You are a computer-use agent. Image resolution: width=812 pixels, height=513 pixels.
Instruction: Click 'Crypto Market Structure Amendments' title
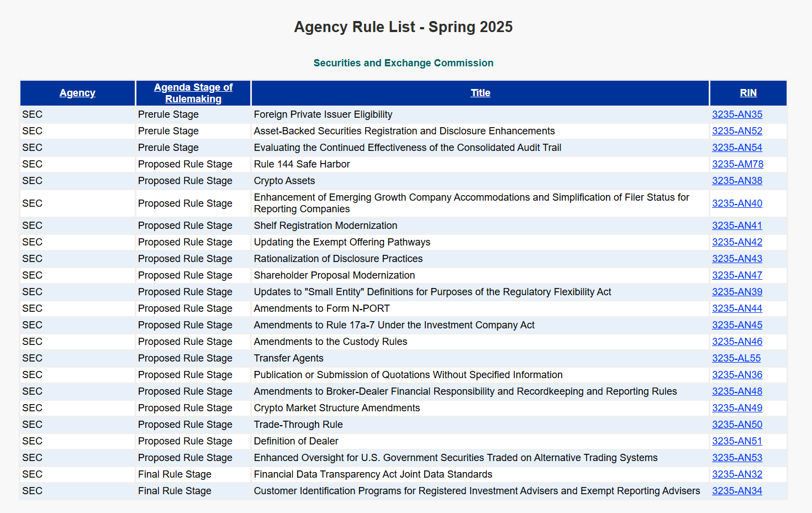pos(337,408)
